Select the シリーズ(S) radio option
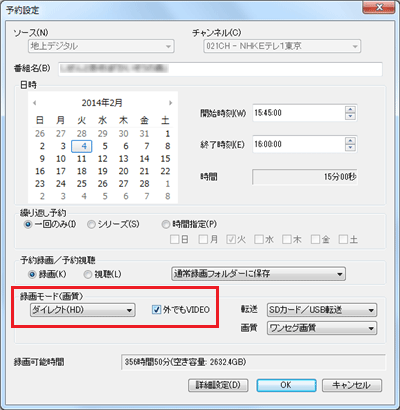 91,224
